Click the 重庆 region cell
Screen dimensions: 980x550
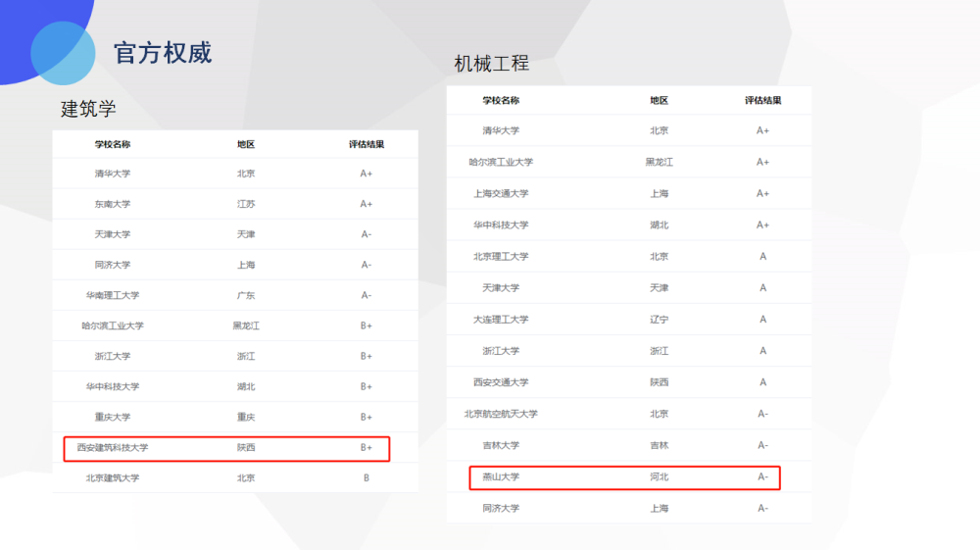pyautogui.click(x=246, y=417)
